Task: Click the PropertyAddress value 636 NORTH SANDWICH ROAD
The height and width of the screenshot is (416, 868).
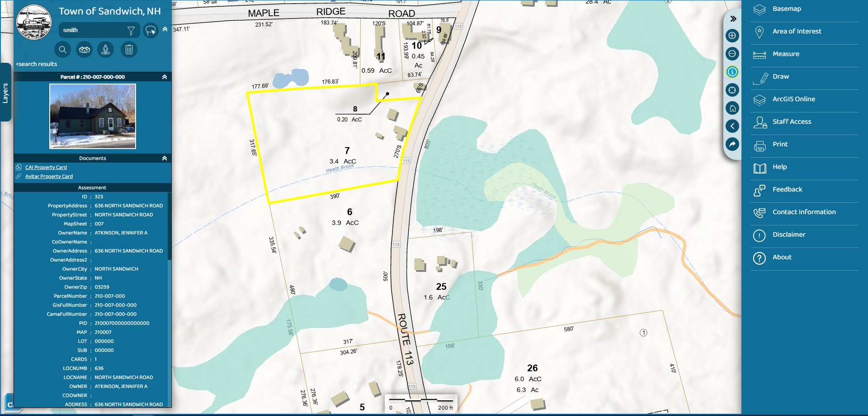Action: click(129, 206)
